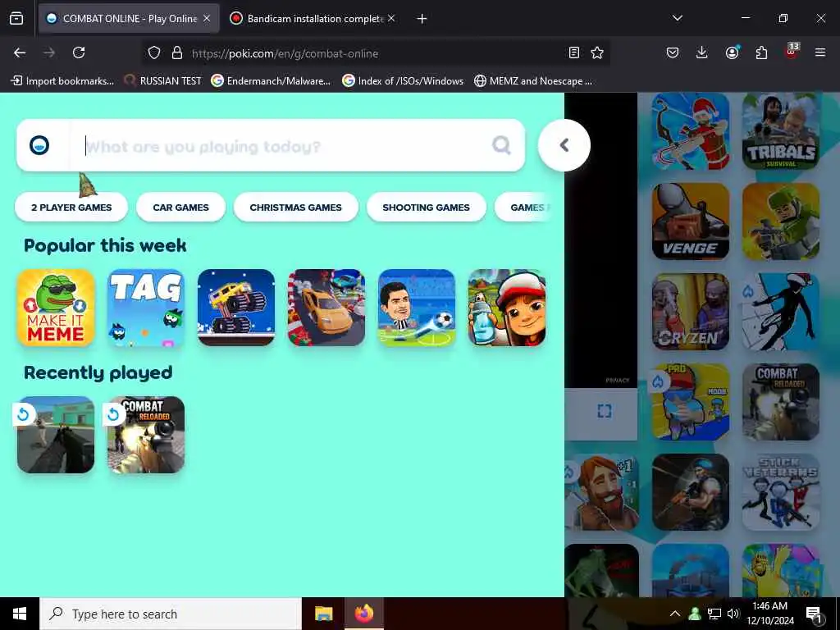Open Tribals Survival game in sidebar

[781, 130]
